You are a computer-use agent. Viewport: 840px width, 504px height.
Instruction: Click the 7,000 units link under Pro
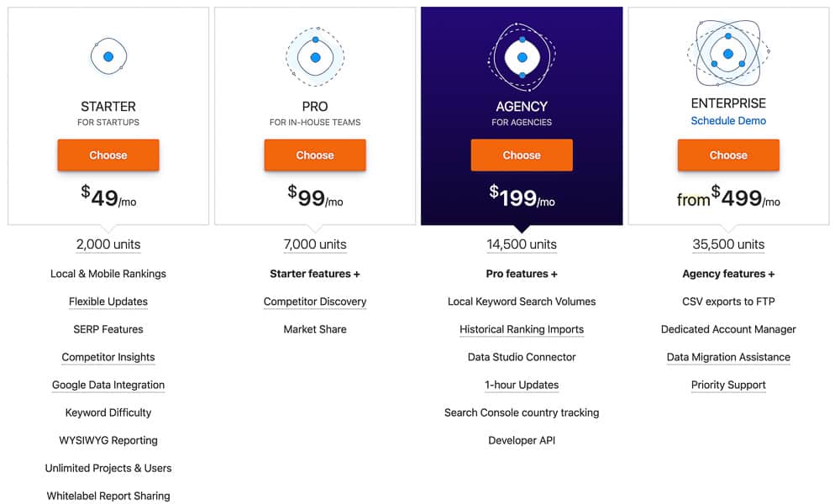[314, 244]
